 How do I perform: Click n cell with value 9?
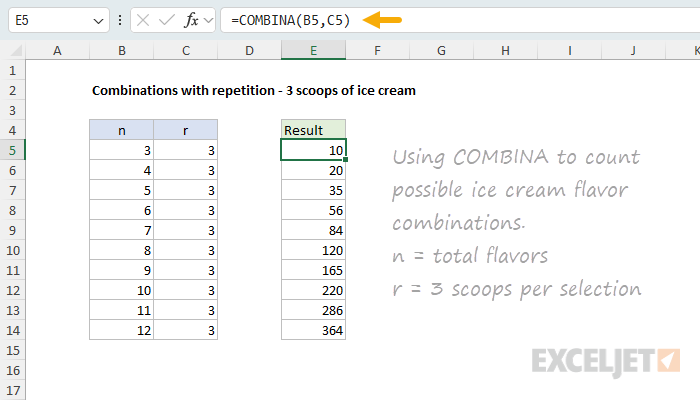[121, 270]
